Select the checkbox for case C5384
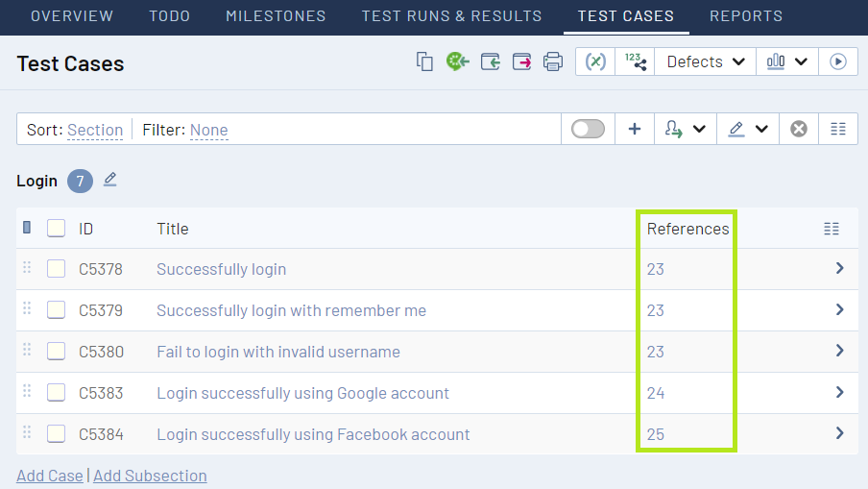The height and width of the screenshot is (489, 868). (57, 434)
